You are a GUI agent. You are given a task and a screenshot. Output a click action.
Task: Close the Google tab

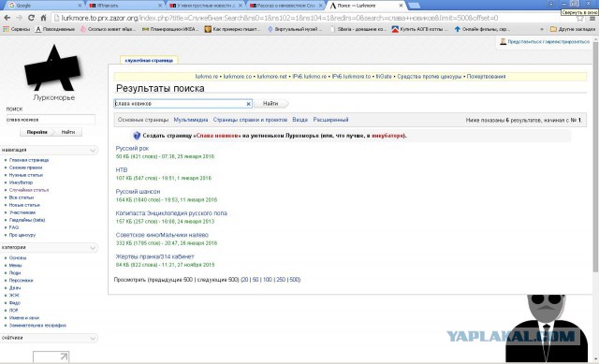click(80, 6)
